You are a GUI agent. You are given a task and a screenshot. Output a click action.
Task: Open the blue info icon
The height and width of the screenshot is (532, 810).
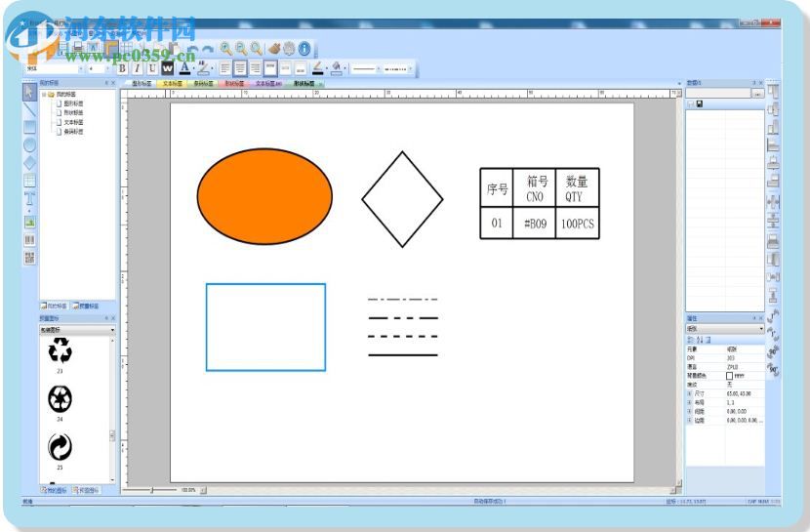(304, 49)
